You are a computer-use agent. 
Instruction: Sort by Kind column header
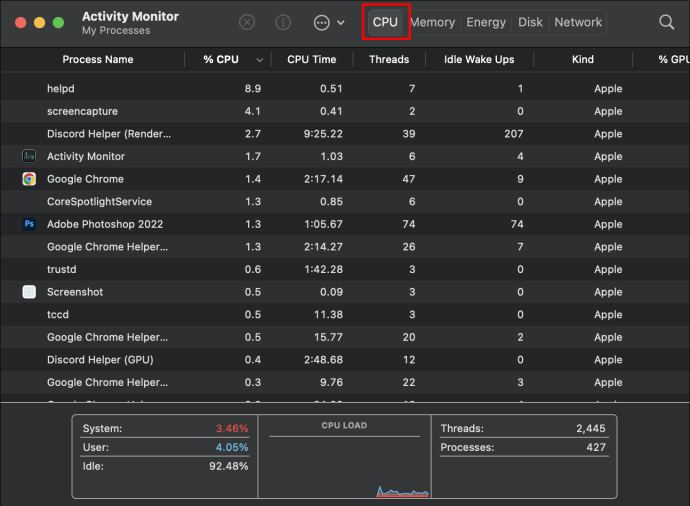pyautogui.click(x=583, y=59)
